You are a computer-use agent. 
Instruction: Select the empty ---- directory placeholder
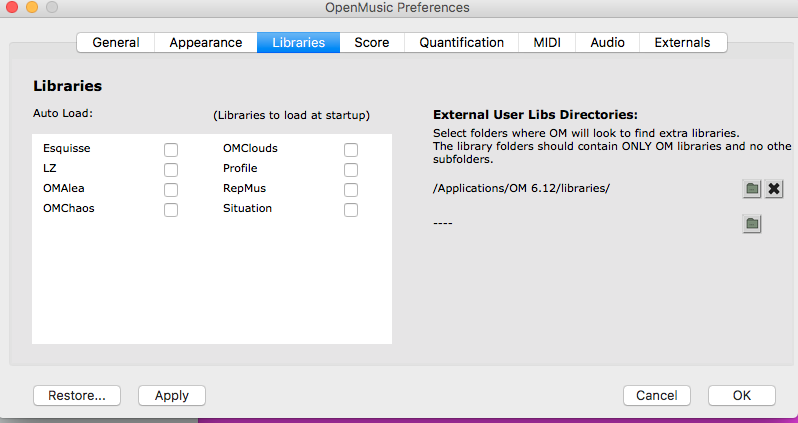[443, 223]
